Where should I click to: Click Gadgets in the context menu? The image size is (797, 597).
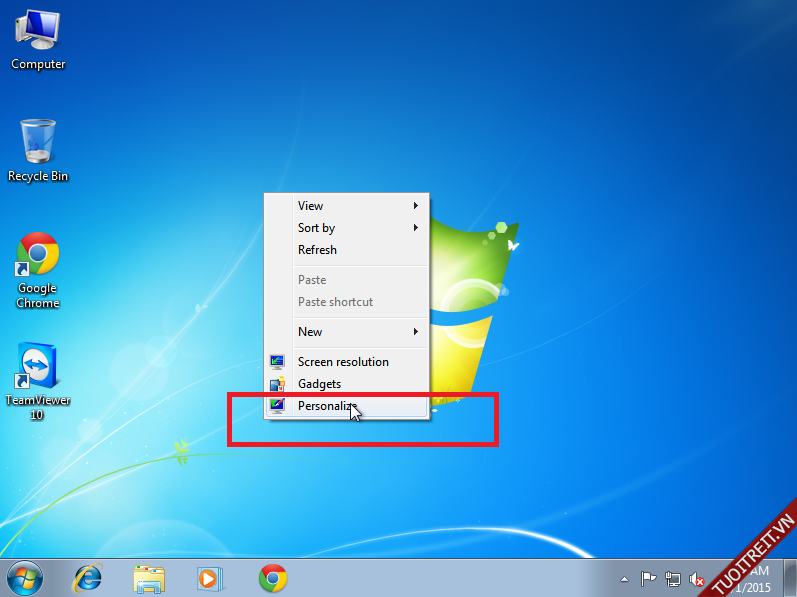319,384
